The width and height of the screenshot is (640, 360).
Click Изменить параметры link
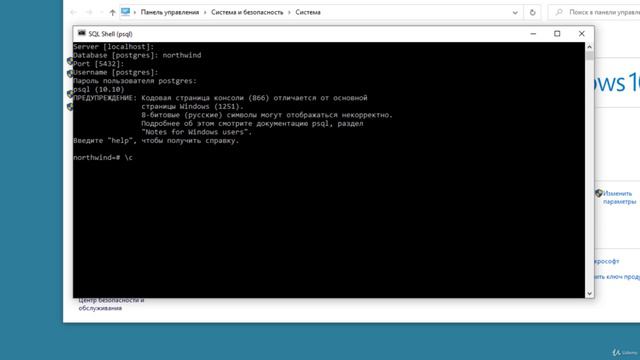[x=619, y=198]
